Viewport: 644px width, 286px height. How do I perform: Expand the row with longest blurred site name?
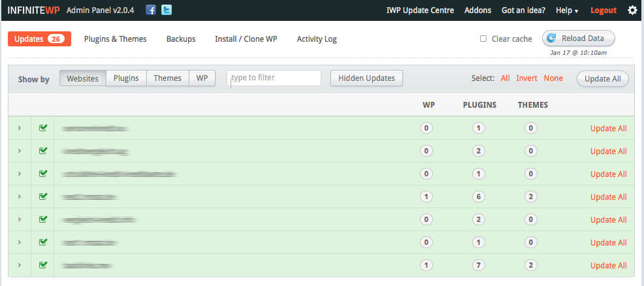click(x=20, y=174)
